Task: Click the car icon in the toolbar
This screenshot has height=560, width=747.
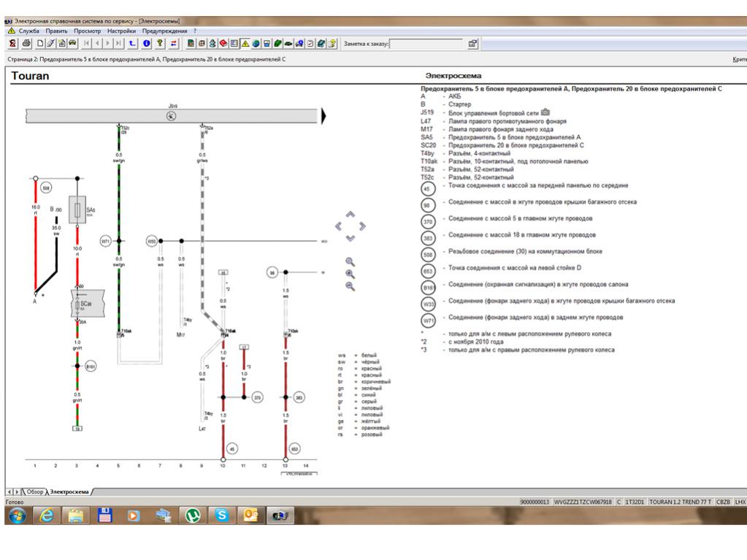Action: [72, 43]
